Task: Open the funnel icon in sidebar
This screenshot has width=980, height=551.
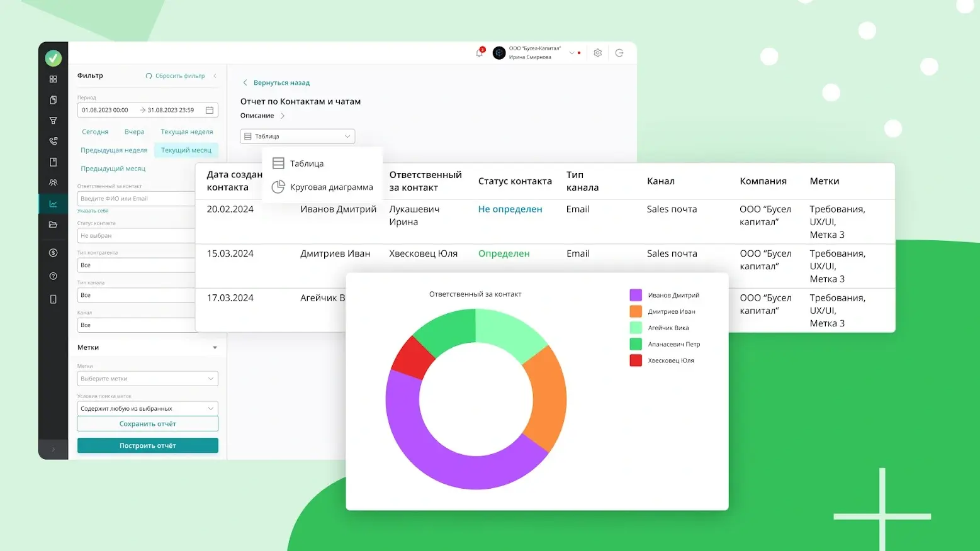Action: (x=54, y=121)
